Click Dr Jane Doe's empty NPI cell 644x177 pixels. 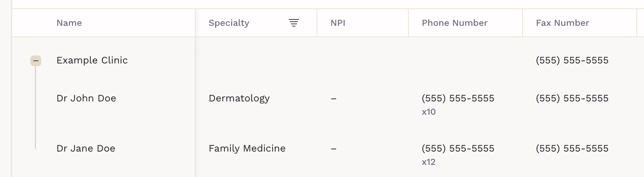(x=333, y=149)
